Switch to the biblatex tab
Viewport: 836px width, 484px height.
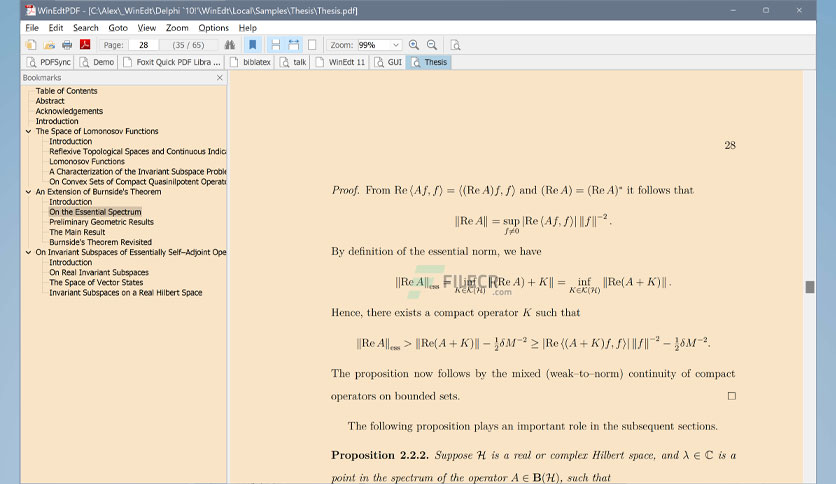coord(250,62)
